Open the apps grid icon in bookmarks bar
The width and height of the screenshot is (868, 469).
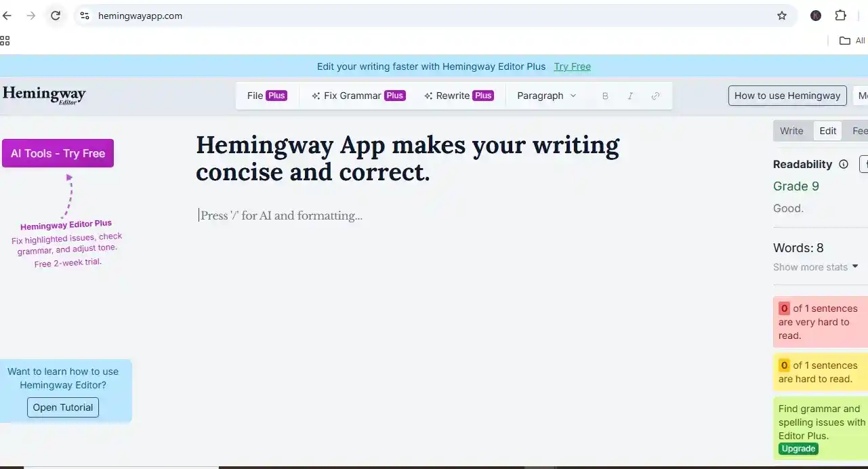click(x=5, y=41)
